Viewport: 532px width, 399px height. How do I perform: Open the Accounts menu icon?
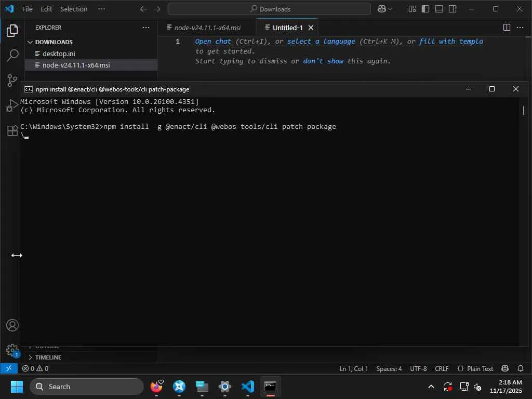tap(12, 325)
